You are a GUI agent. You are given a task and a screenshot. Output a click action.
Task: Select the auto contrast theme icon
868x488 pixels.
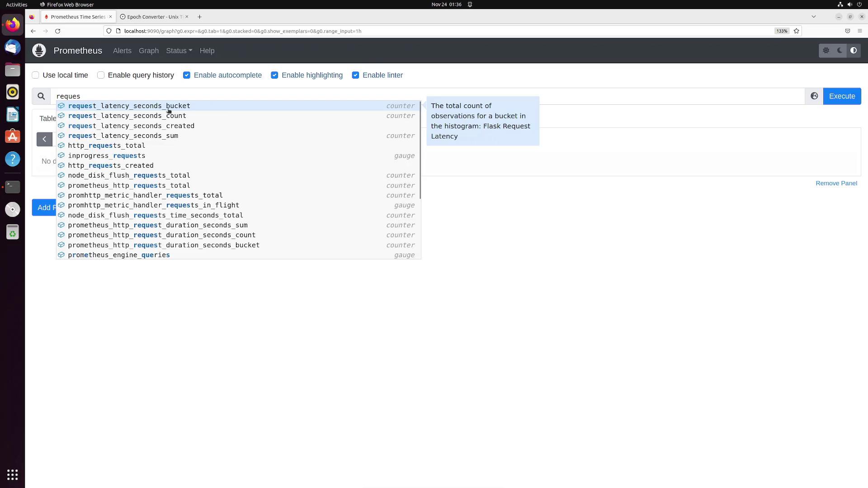coord(854,51)
